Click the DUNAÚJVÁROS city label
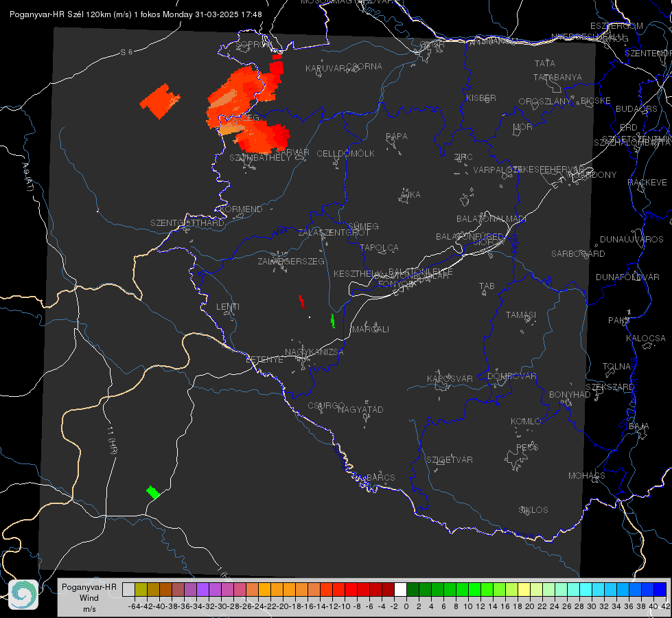672x618 pixels. tap(632, 240)
